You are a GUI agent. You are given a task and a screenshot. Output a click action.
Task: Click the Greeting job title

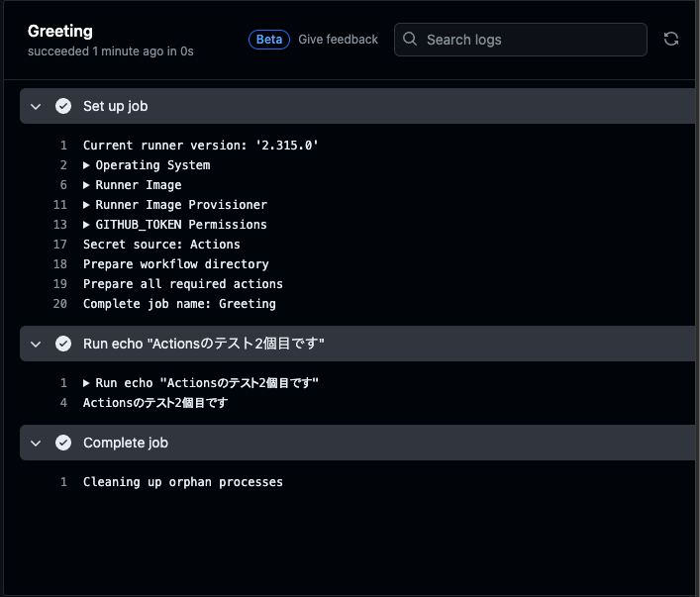[60, 31]
